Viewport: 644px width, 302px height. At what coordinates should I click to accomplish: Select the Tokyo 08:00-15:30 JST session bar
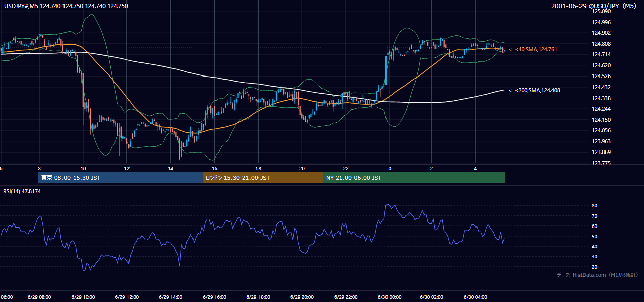(x=120, y=178)
